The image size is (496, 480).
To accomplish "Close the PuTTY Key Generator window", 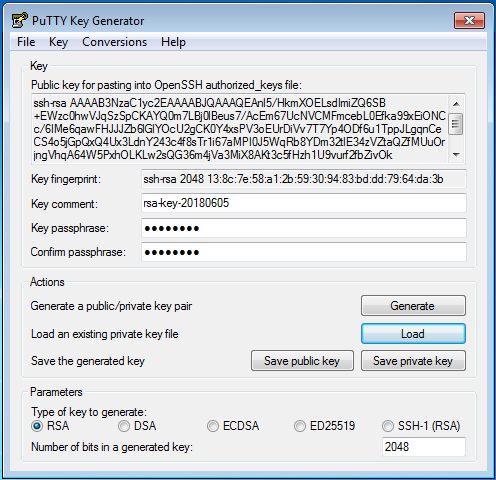I will click(x=469, y=20).
